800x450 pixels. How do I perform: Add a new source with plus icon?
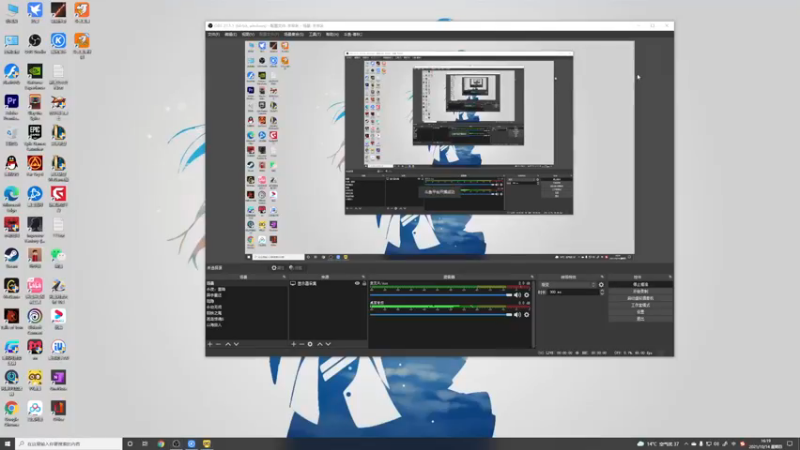click(293, 344)
